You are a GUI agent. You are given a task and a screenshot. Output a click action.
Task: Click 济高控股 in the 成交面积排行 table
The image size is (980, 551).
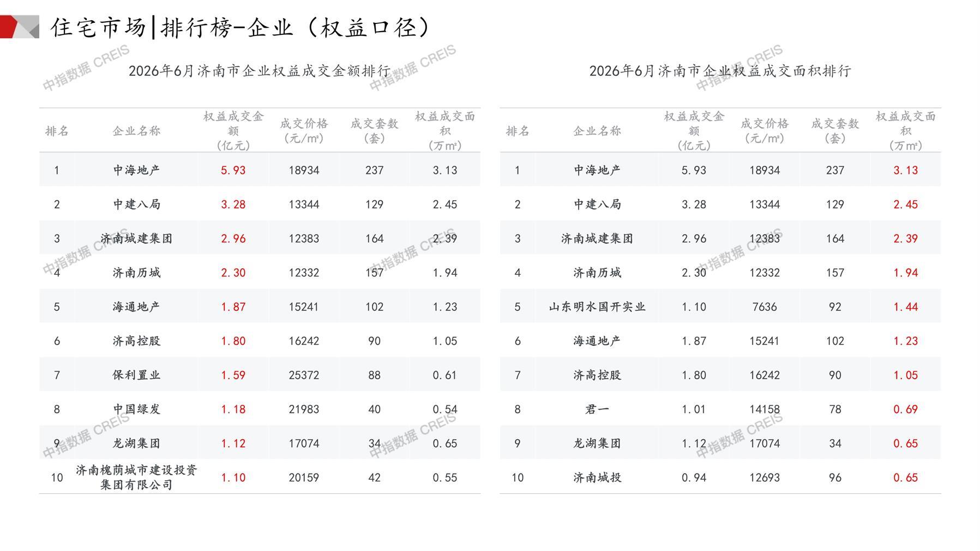pos(597,375)
